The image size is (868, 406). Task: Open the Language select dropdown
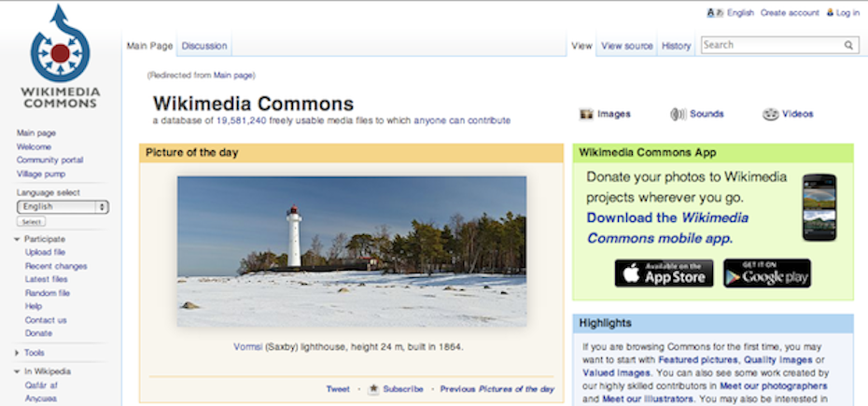63,206
